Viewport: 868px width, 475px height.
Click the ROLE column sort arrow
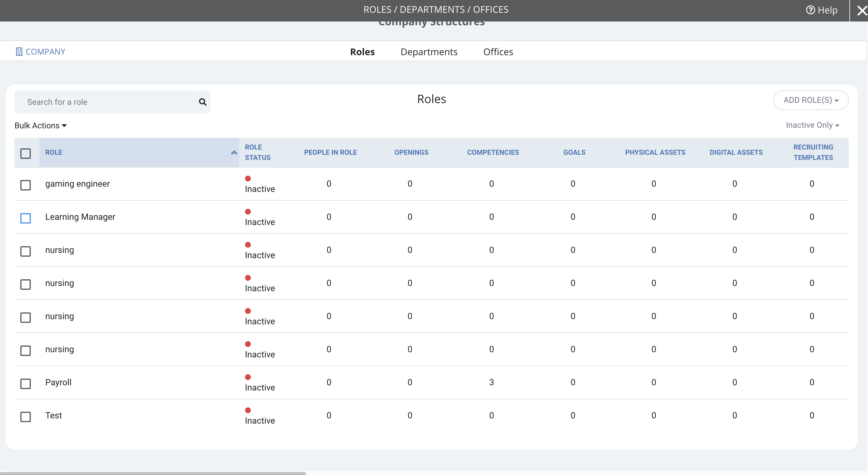234,153
